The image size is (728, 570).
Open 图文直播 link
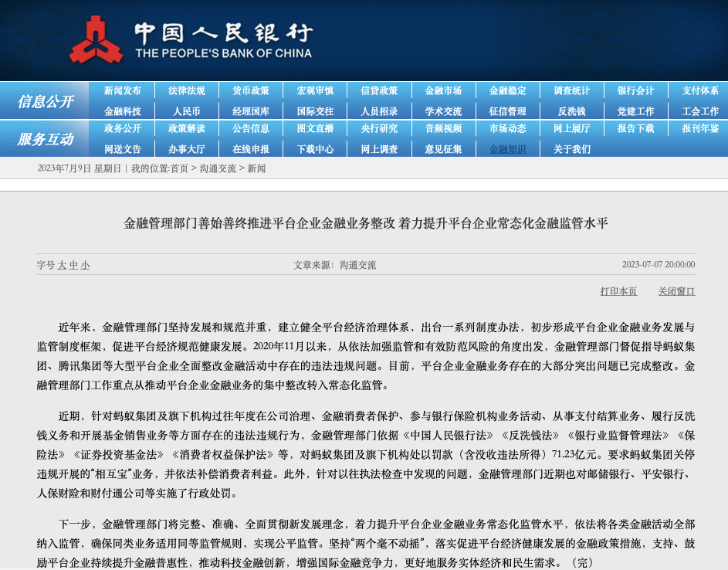pyautogui.click(x=315, y=128)
